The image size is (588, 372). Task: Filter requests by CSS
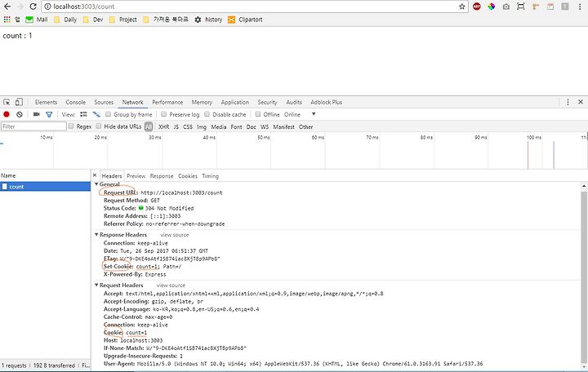tap(188, 126)
